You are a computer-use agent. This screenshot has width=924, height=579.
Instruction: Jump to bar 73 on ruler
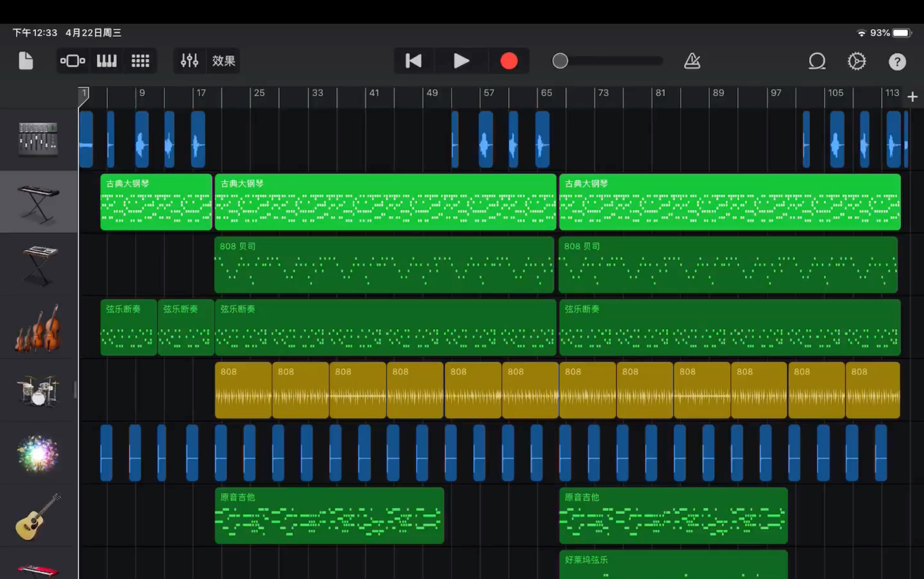[x=603, y=93]
